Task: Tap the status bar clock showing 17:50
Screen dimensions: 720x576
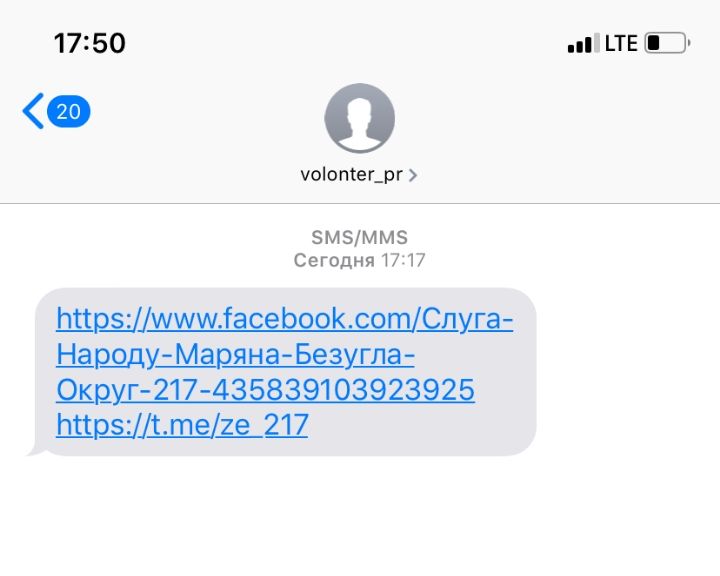Action: [90, 43]
